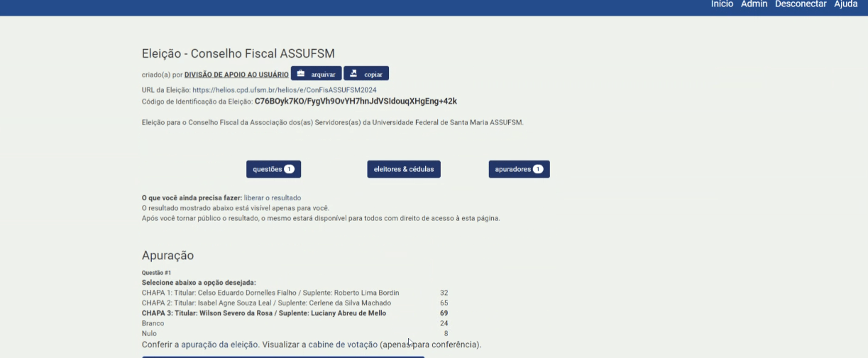This screenshot has height=358, width=868.
Task: Open the eleitores & cédulas section
Action: tap(404, 169)
